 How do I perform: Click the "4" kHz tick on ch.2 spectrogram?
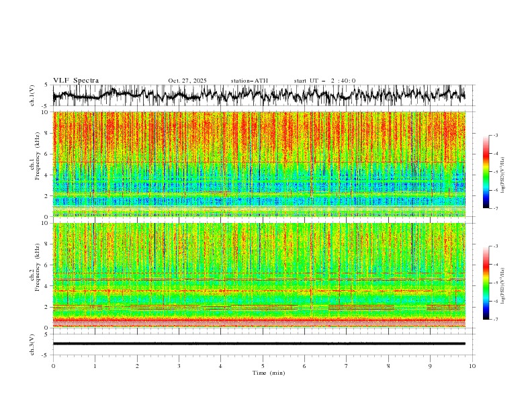[48, 286]
